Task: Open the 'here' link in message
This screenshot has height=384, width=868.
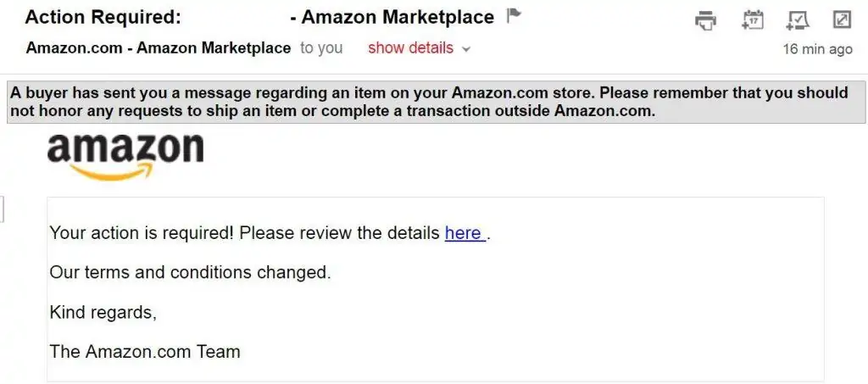Action: pos(465,233)
